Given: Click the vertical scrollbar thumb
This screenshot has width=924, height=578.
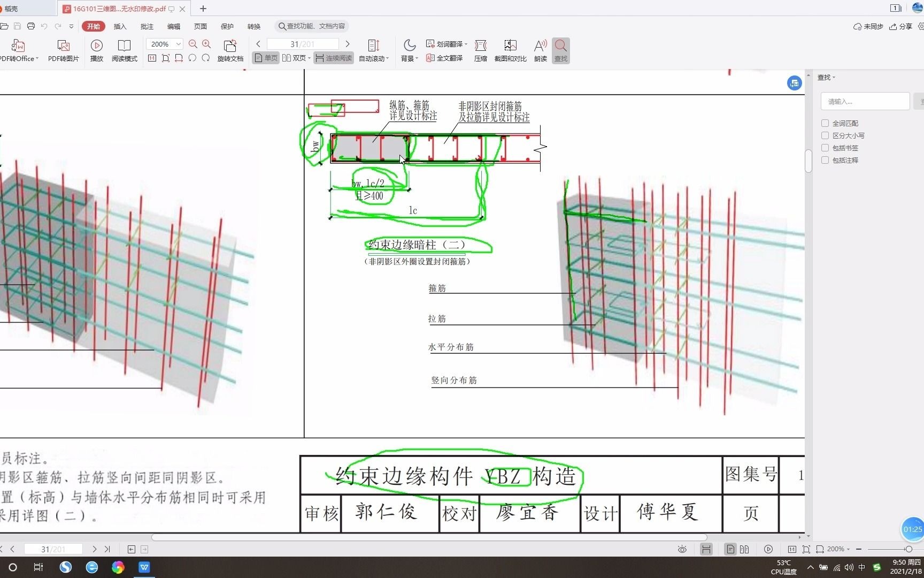Looking at the screenshot, I should click(x=808, y=161).
